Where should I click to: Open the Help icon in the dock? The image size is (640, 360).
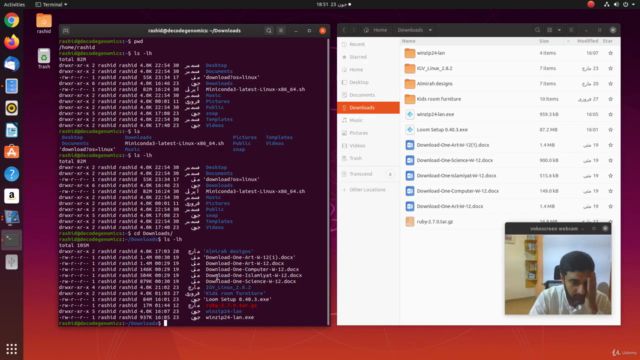pyautogui.click(x=11, y=174)
